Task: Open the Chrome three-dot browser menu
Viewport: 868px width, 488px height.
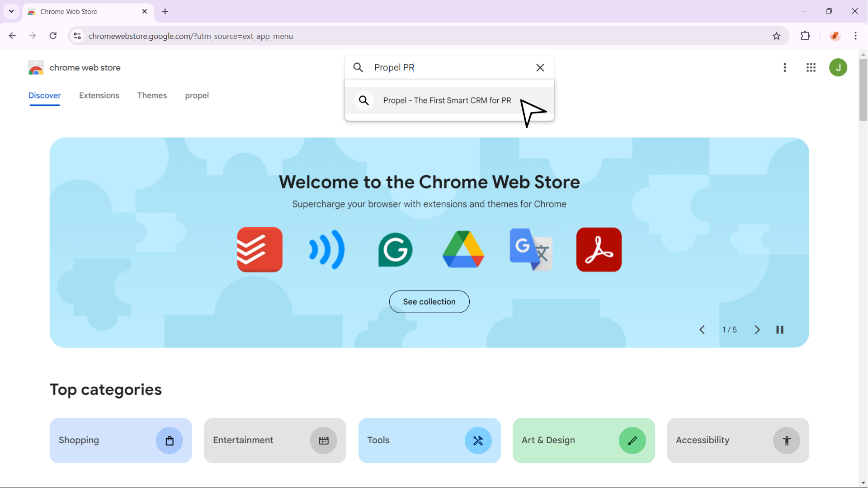Action: (855, 36)
